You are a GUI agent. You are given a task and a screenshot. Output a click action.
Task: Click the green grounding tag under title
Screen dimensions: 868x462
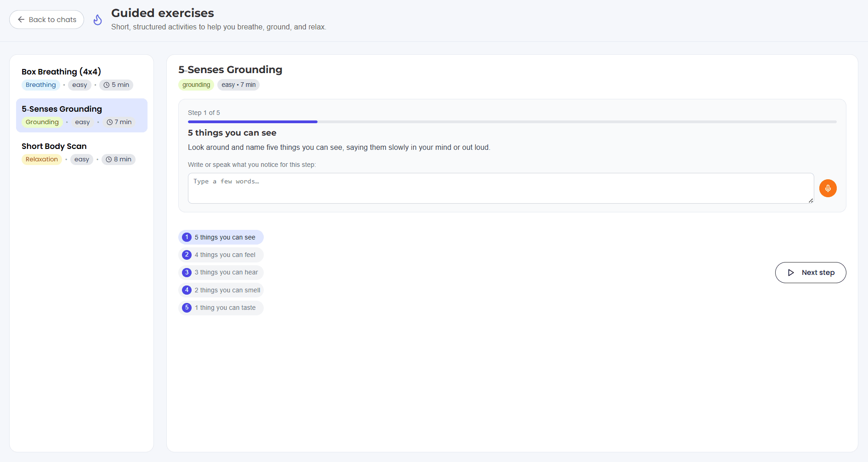196,85
